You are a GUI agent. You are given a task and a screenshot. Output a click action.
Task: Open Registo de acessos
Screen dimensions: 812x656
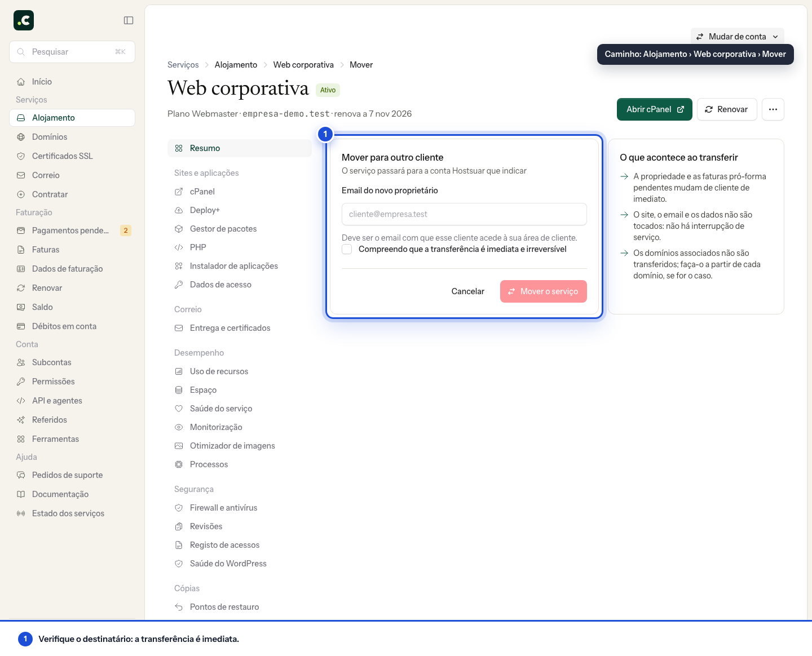(240, 545)
